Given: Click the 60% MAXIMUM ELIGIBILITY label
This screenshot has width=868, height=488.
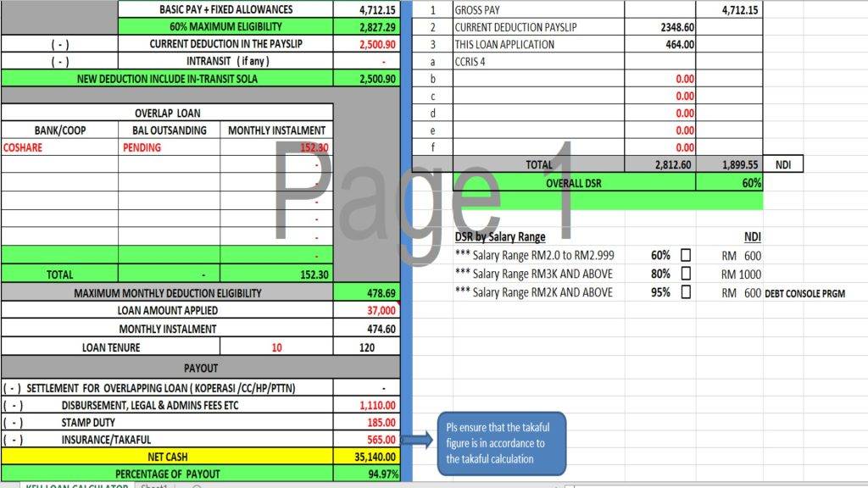Looking at the screenshot, I should coord(225,26).
